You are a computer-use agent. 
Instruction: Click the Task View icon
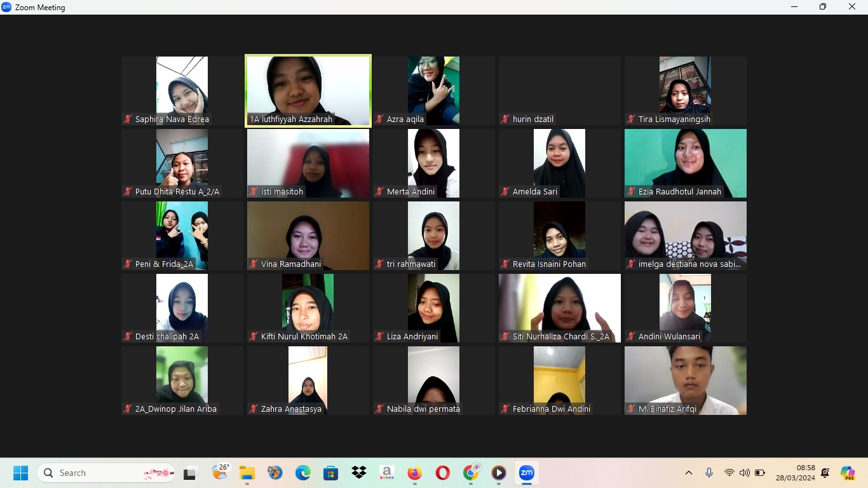pos(190,473)
